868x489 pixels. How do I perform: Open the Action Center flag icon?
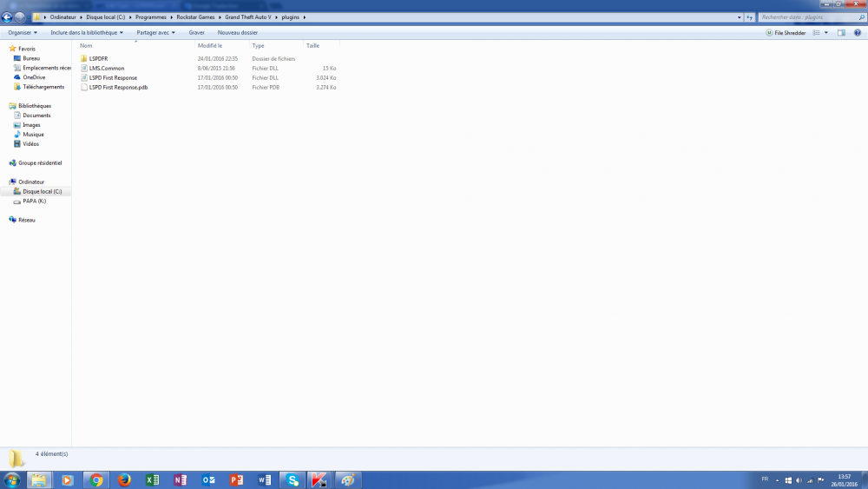coord(821,480)
